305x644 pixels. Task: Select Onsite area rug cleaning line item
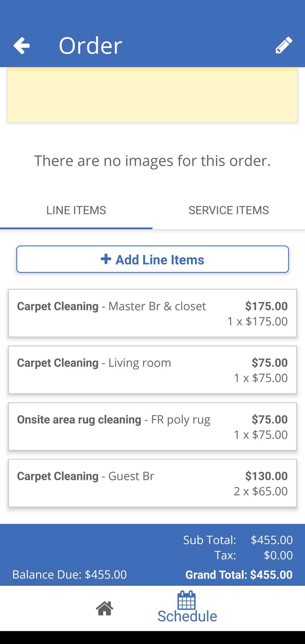(x=152, y=426)
